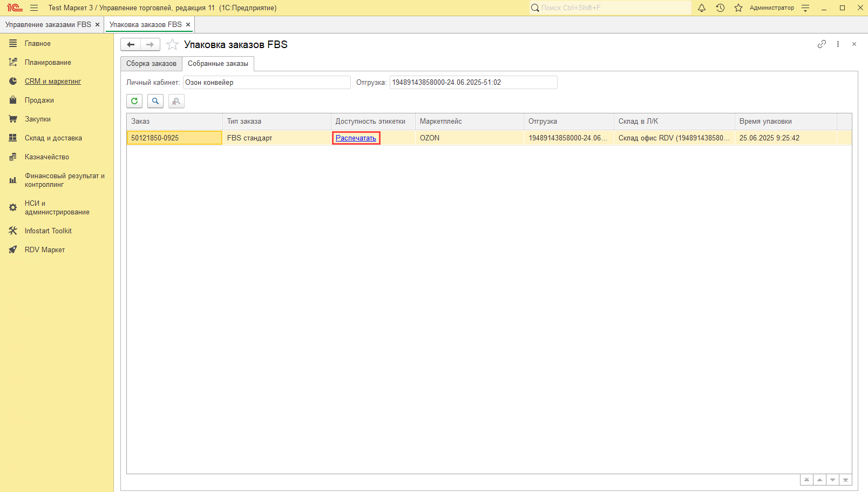The width and height of the screenshot is (868, 492).
Task: Sort by Время упаковки column header
Action: coord(786,122)
